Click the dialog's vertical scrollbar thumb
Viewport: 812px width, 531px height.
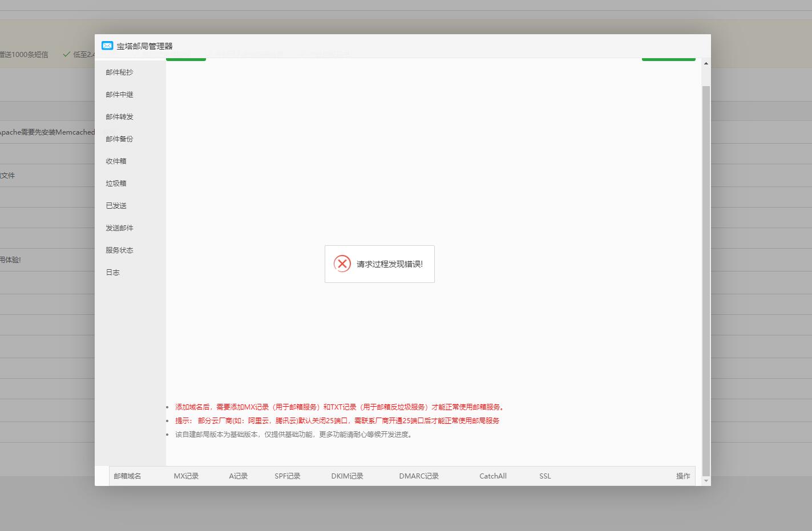click(706, 281)
